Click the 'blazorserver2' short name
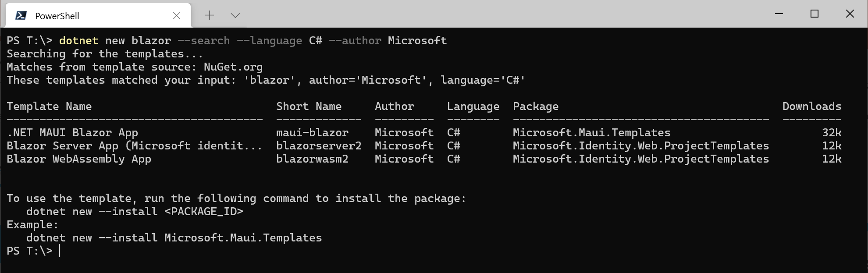This screenshot has height=273, width=868. [x=319, y=146]
